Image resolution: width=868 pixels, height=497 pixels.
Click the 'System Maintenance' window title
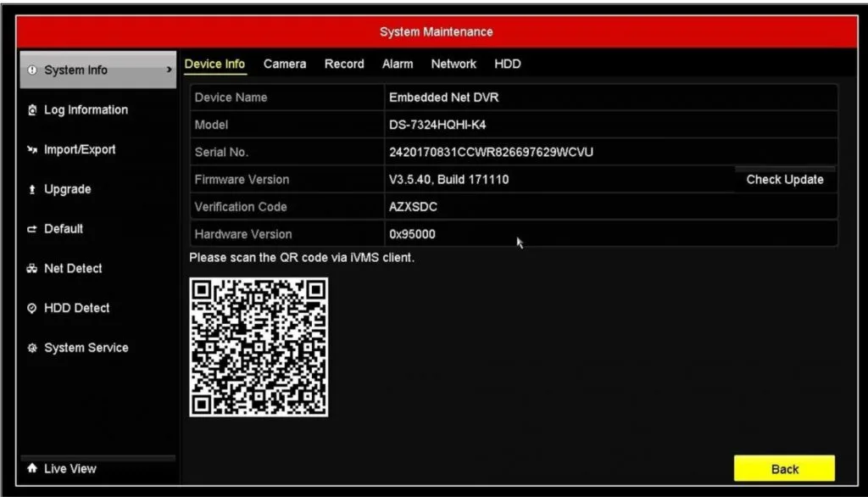(437, 31)
